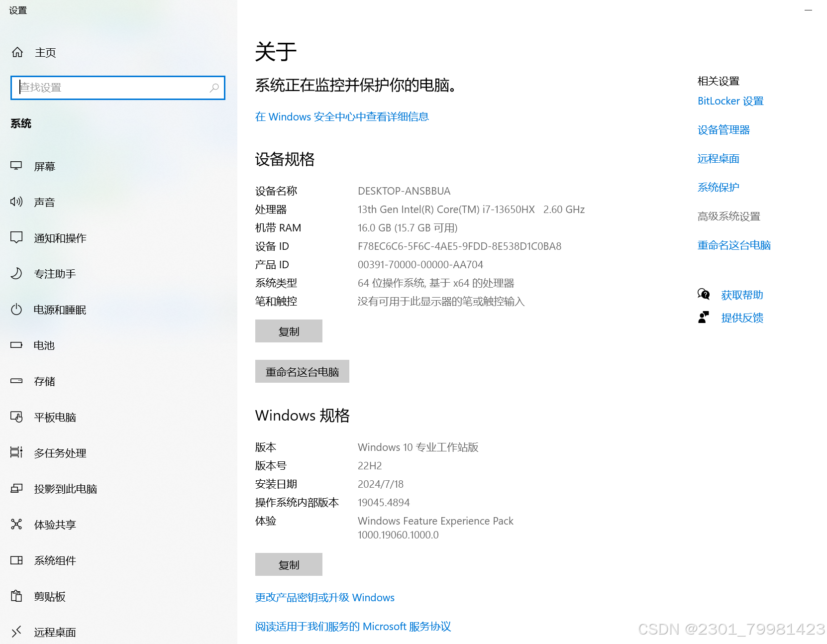Click the 电池 battery icon
Viewport: 827px width, 644px height.
pos(16,345)
